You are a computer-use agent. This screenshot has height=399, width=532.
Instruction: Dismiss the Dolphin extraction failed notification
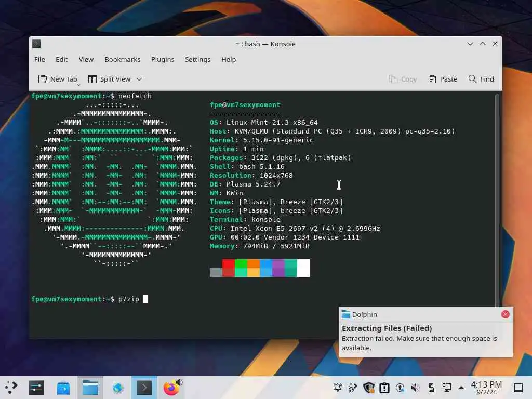pos(505,314)
